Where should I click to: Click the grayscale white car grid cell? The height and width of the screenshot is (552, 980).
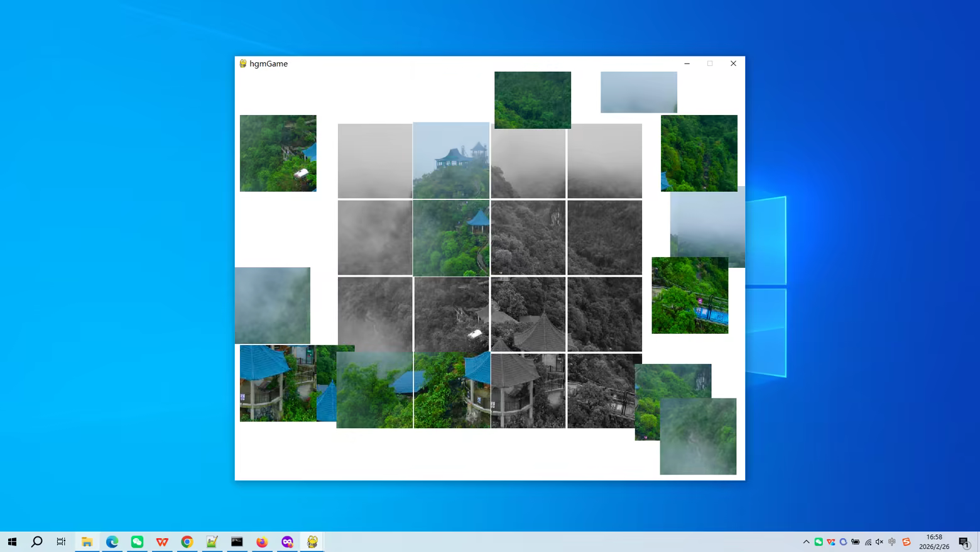point(451,314)
